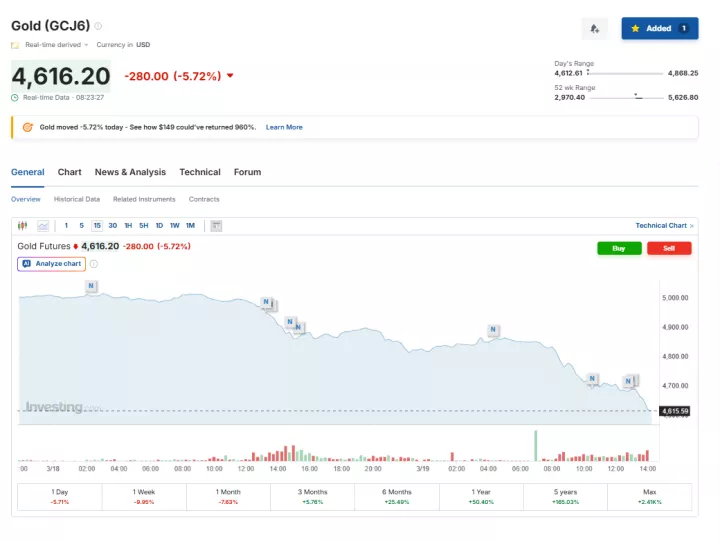The image size is (720, 540).
Task: Open the News & Analysis tab
Action: (130, 172)
